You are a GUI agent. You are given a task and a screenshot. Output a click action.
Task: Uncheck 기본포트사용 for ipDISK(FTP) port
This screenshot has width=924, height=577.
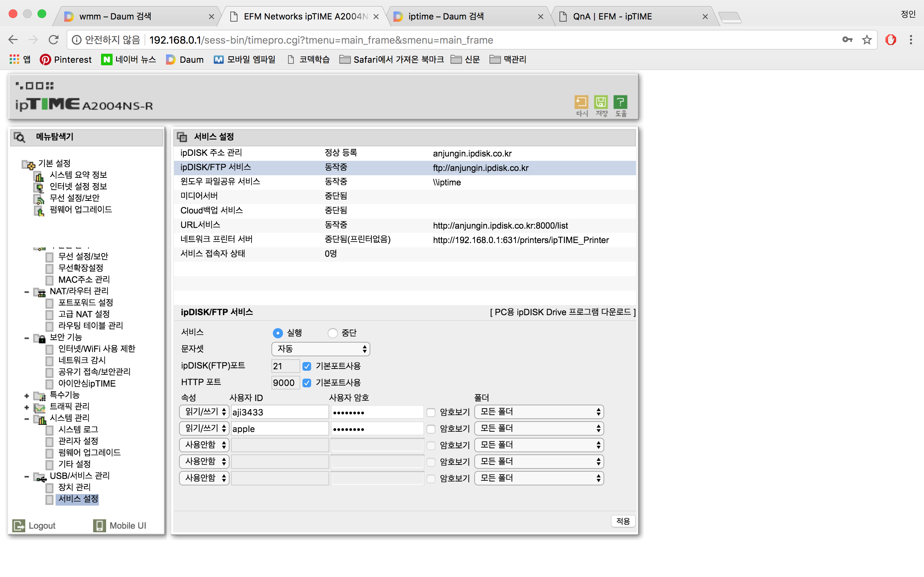tap(306, 366)
